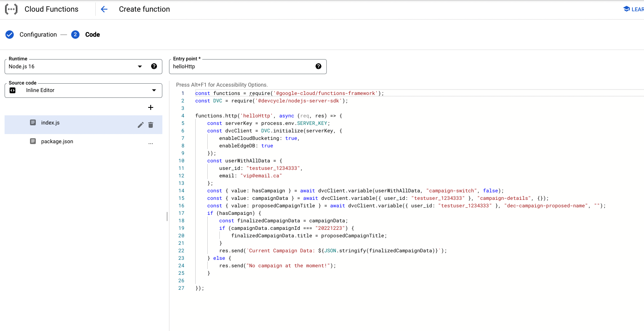
Task: Go back using the left arrow
Action: point(104,9)
